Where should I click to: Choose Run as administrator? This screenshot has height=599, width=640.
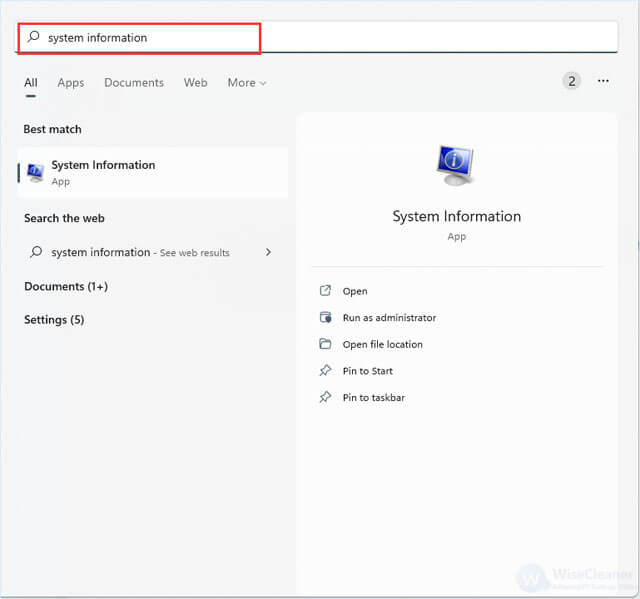pyautogui.click(x=389, y=318)
